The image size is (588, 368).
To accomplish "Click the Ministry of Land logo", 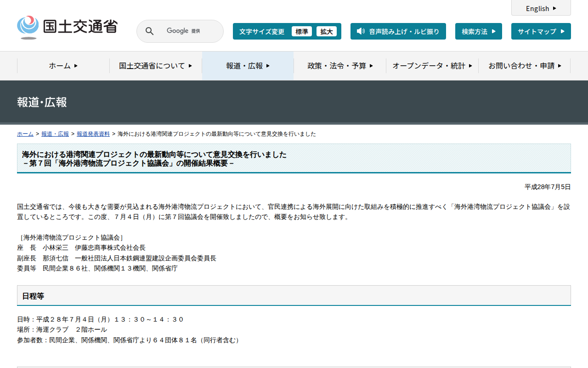I will tap(67, 27).
